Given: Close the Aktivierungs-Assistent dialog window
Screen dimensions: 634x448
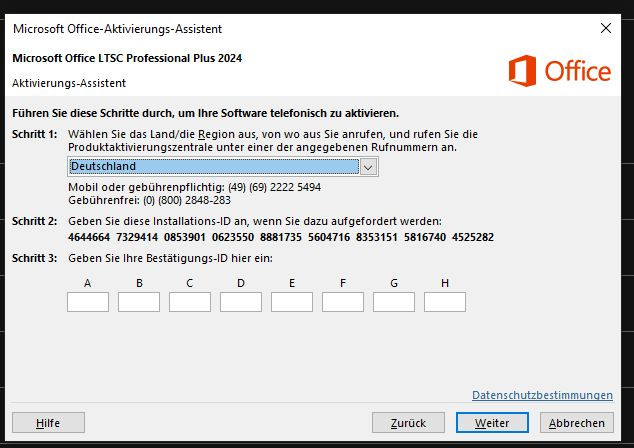Looking at the screenshot, I should click(603, 28).
